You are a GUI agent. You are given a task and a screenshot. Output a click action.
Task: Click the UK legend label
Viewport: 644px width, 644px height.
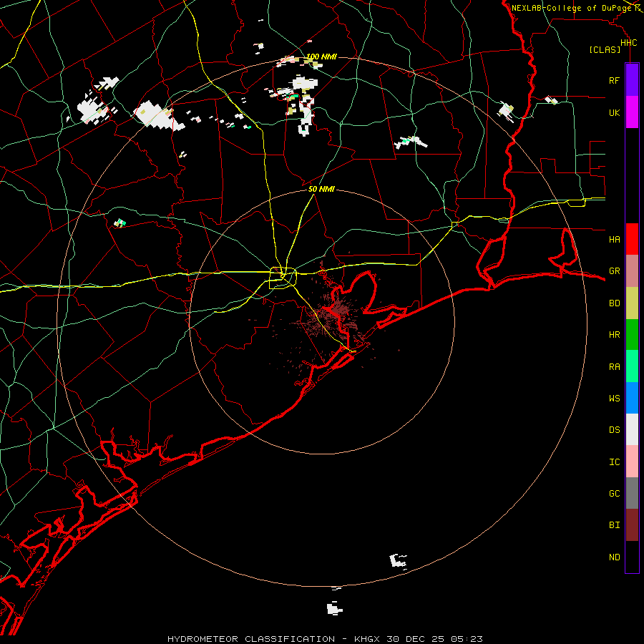pyautogui.click(x=614, y=112)
